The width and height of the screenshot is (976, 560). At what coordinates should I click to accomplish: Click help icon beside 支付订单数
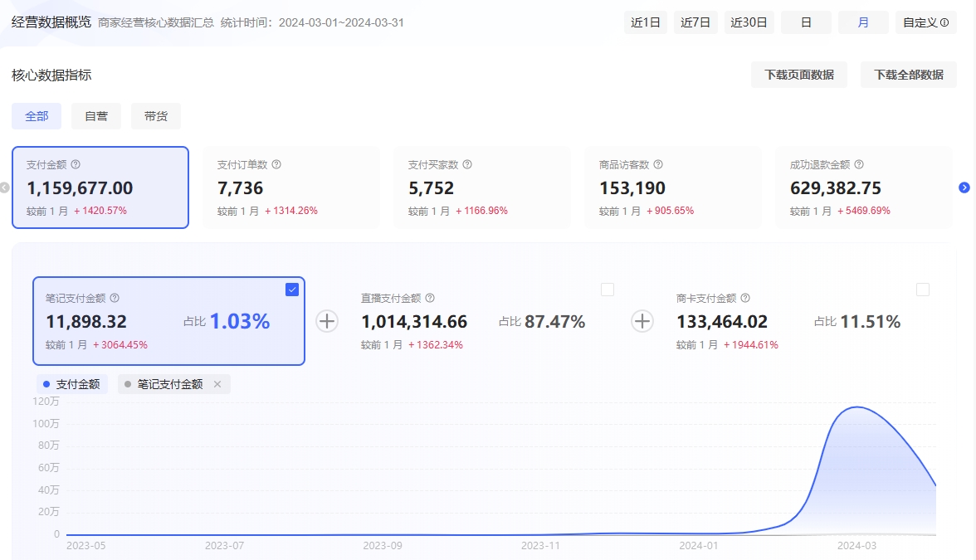pos(276,165)
